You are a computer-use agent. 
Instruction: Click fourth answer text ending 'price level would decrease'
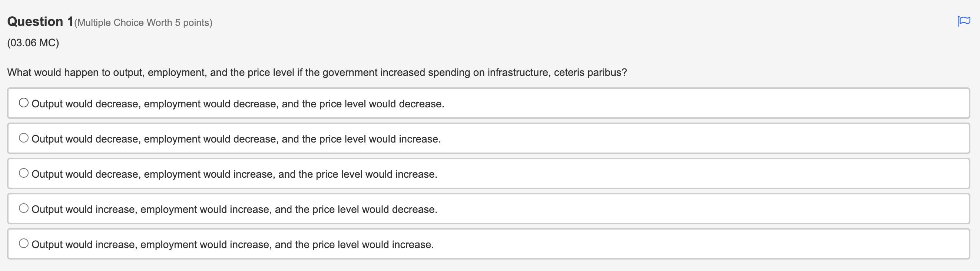tap(234, 210)
